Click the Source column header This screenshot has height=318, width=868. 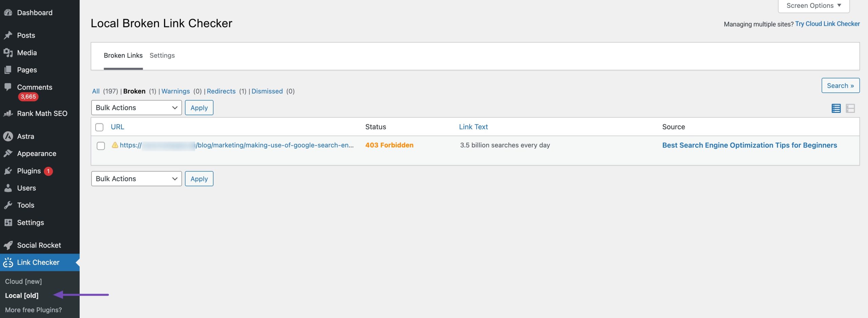click(x=673, y=127)
